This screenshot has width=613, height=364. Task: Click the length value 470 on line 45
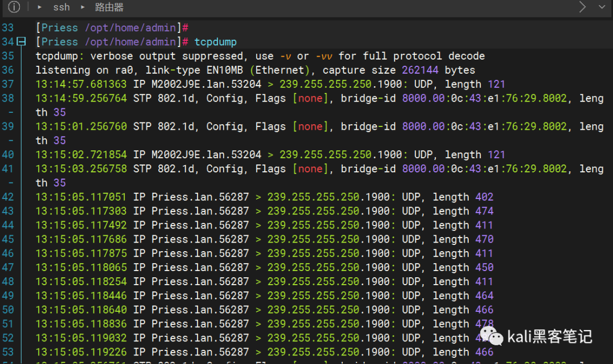(484, 239)
